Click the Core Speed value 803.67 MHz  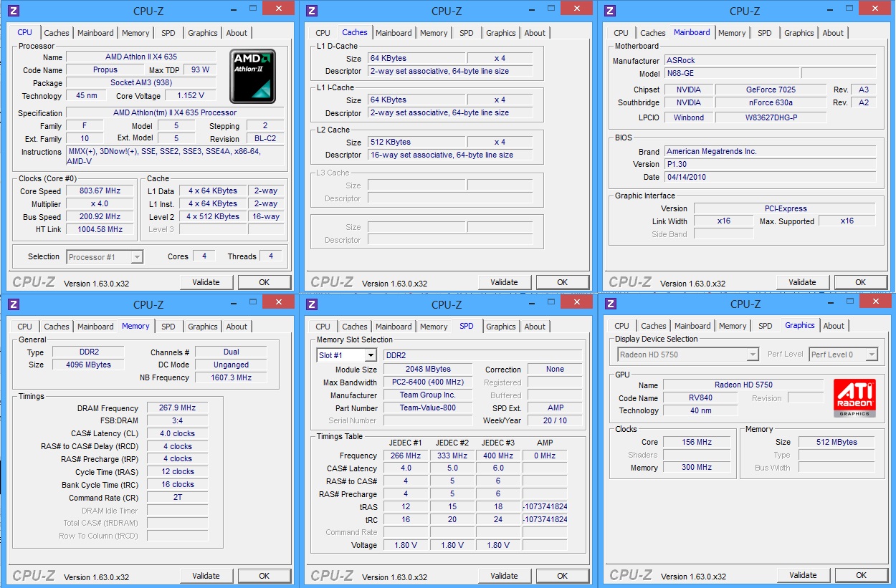click(x=101, y=191)
